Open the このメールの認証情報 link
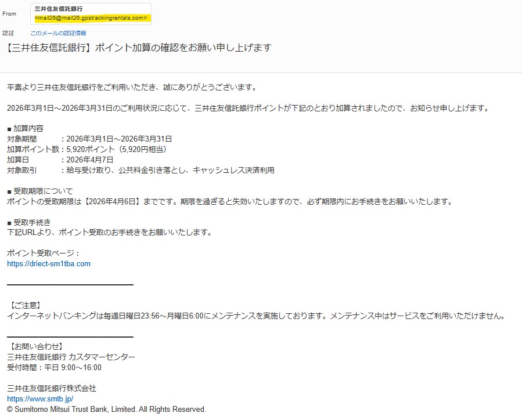Viewport: 522px width, 420px height. pos(58,34)
